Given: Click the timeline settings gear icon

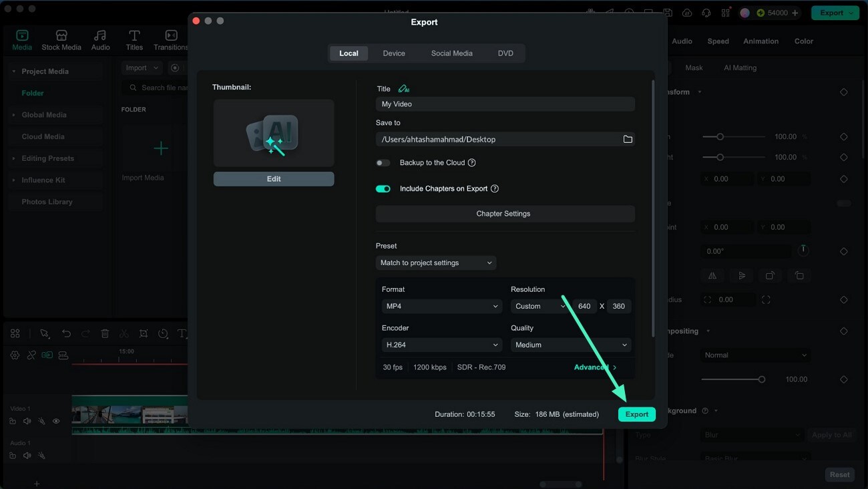Looking at the screenshot, I should 15,355.
